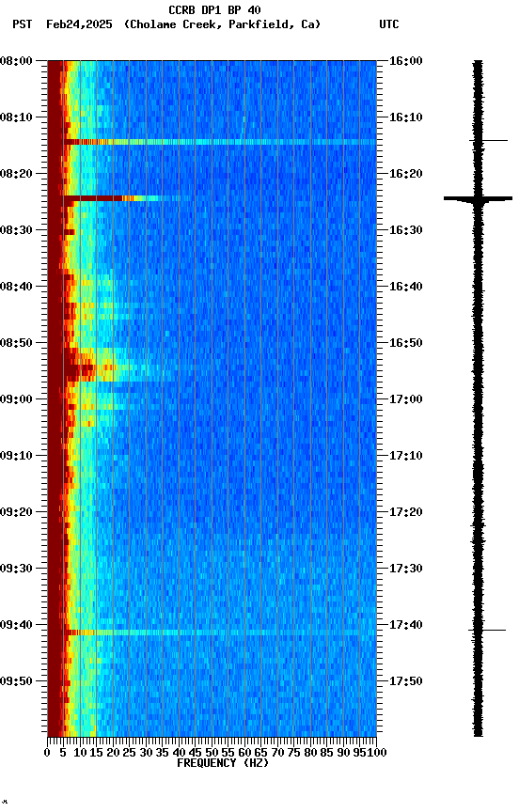Click the PST time label '09:40'
Viewport: 519px width, 812px height.
(x=16, y=625)
